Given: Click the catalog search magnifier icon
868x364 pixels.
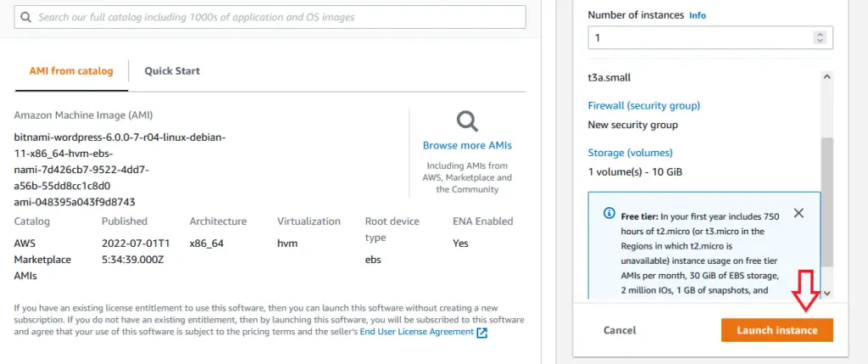Looking at the screenshot, I should tap(26, 17).
